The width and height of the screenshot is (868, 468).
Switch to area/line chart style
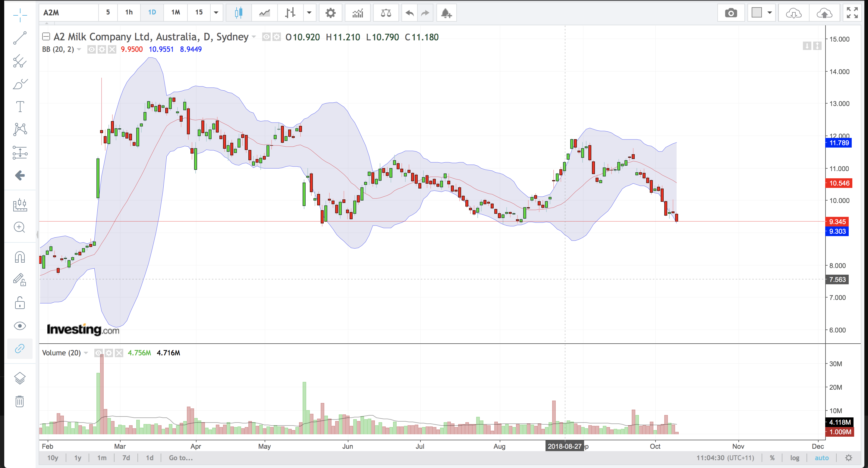point(265,13)
